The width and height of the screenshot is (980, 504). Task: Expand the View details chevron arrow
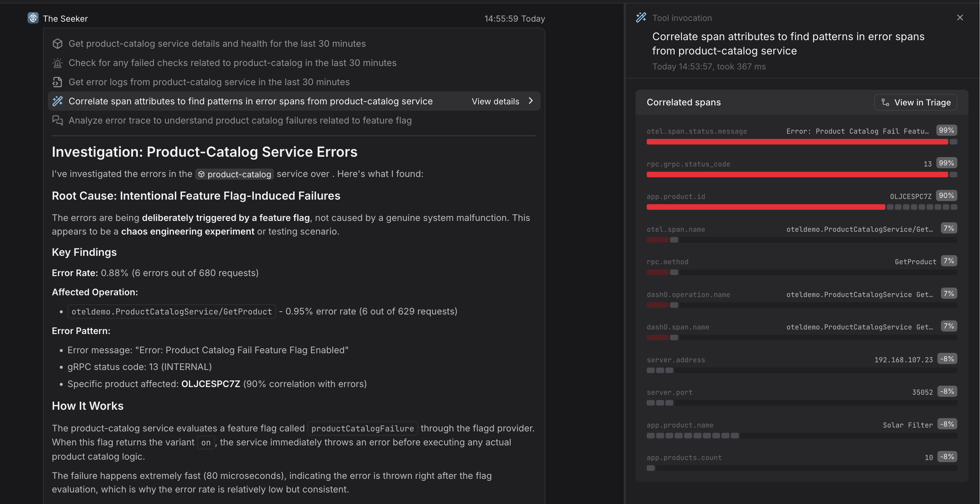[x=531, y=101]
